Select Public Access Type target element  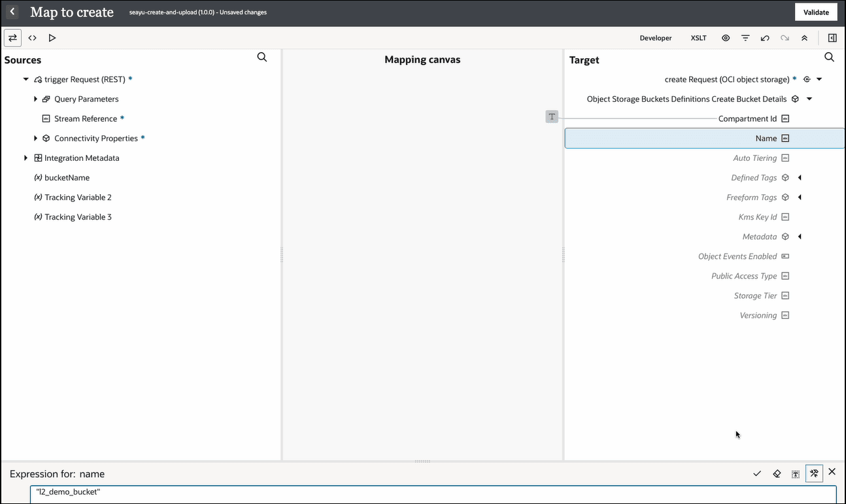click(744, 276)
